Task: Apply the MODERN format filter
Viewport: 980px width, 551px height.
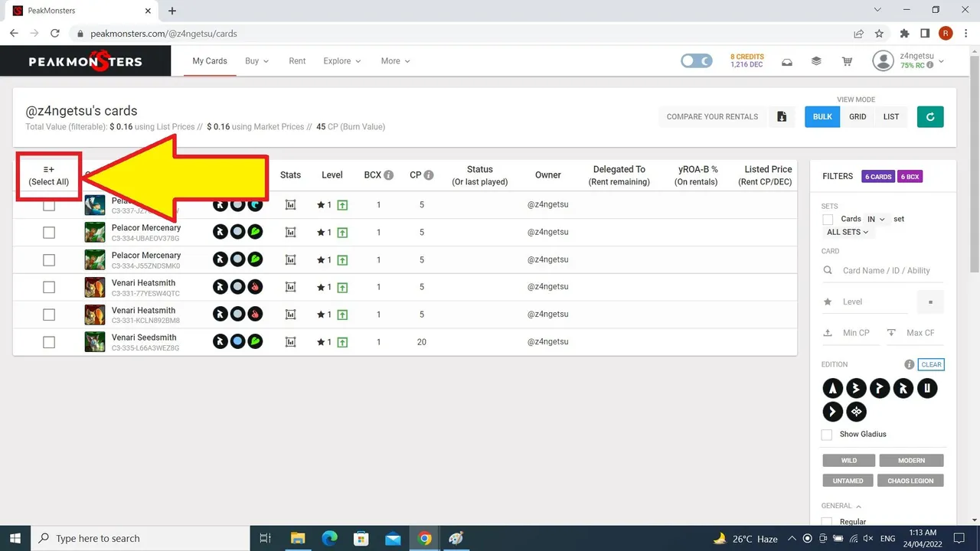Action: 911,461
